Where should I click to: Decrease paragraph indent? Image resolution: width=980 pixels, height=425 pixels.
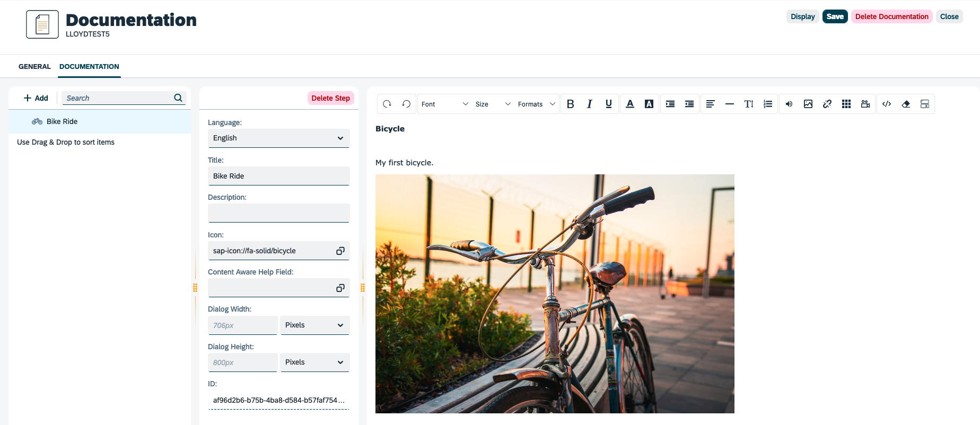(x=689, y=104)
